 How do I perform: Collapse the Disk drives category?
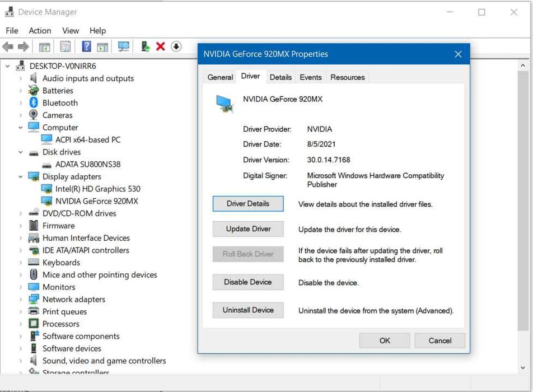coord(20,152)
